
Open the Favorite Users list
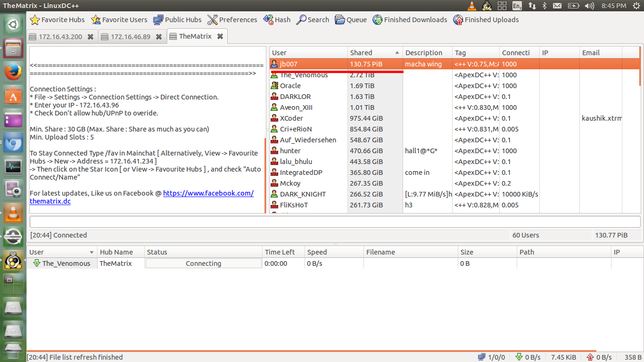(x=119, y=20)
